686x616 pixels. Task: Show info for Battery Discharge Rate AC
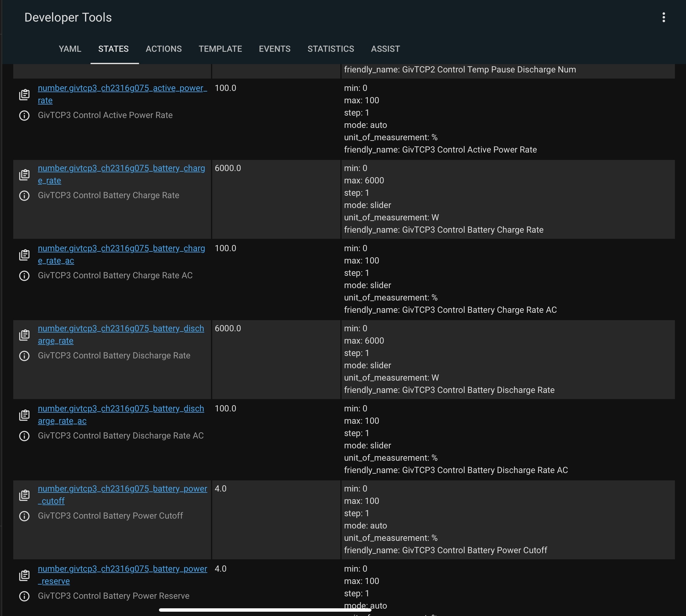[24, 436]
